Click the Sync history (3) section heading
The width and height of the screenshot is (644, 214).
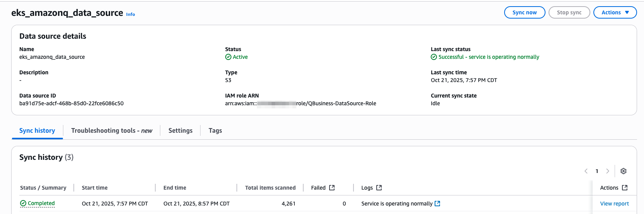pos(46,157)
